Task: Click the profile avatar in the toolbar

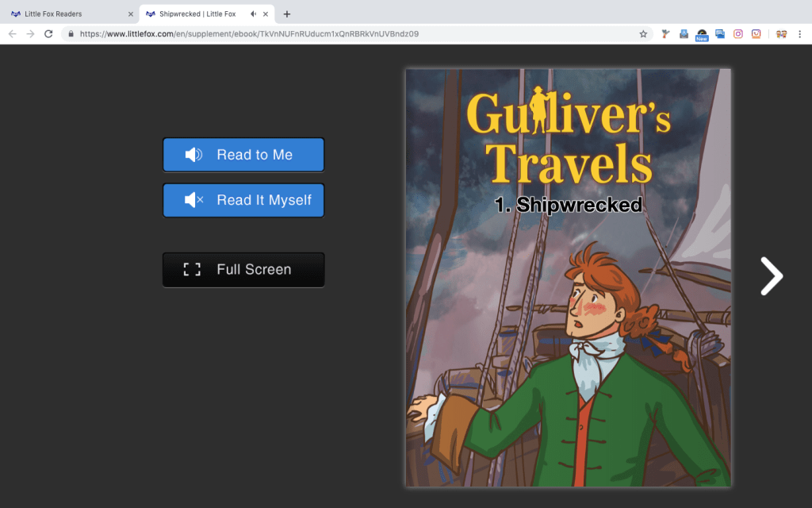Action: 781,34
